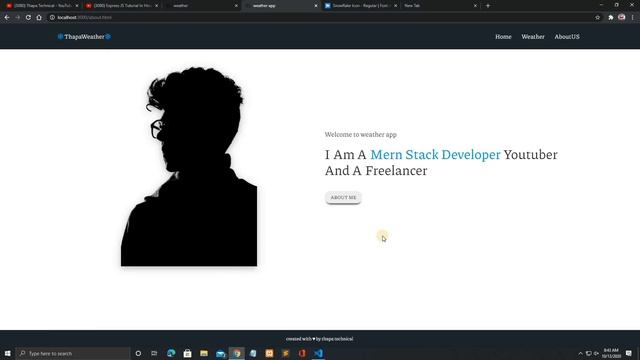Click the address bar URL field
640x360 pixels.
tap(318, 18)
